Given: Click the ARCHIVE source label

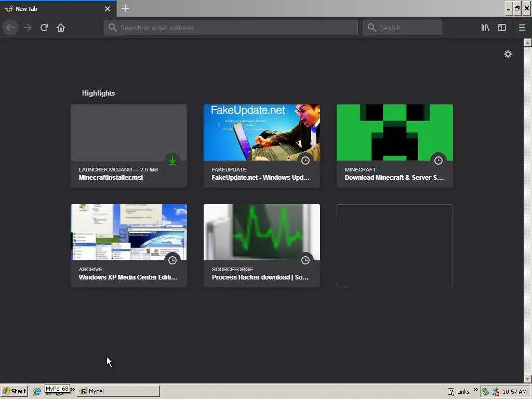Looking at the screenshot, I should point(90,269).
